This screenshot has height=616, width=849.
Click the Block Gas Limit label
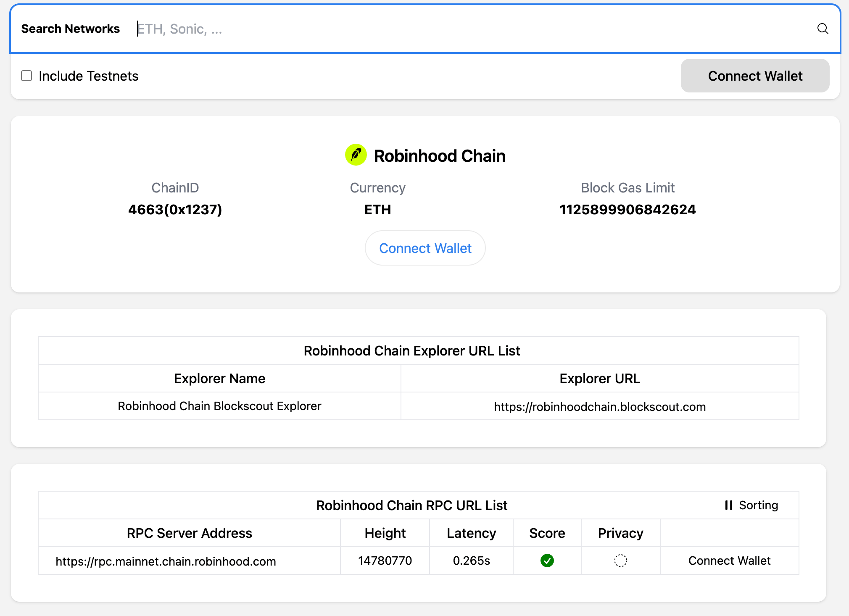coord(628,187)
